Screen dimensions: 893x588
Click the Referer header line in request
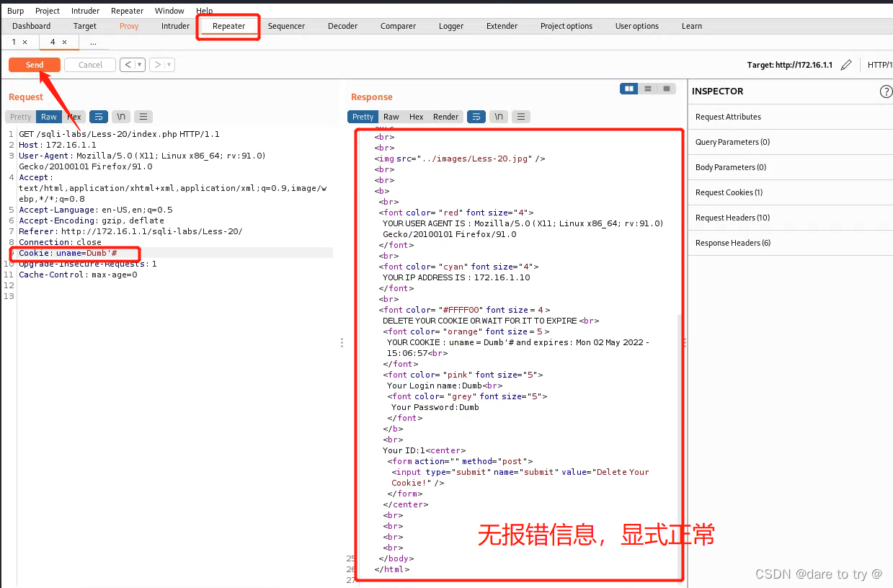click(130, 231)
